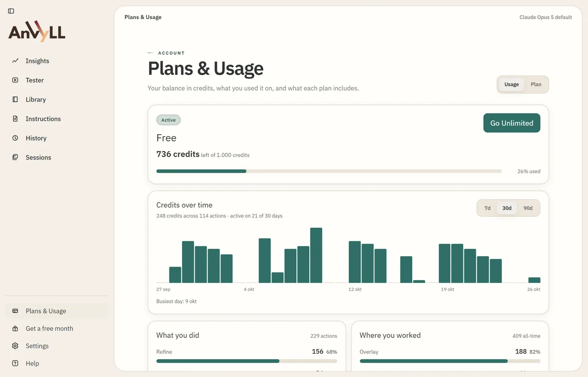This screenshot has width=588, height=377.
Task: Open Help from the sidebar
Action: point(57,363)
